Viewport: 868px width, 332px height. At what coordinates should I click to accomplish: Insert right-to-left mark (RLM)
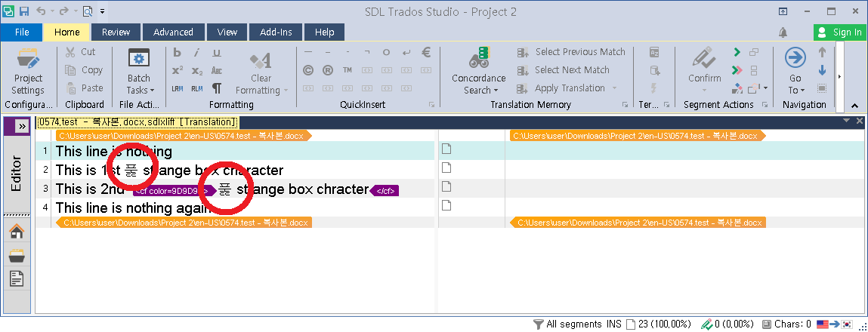(197, 88)
